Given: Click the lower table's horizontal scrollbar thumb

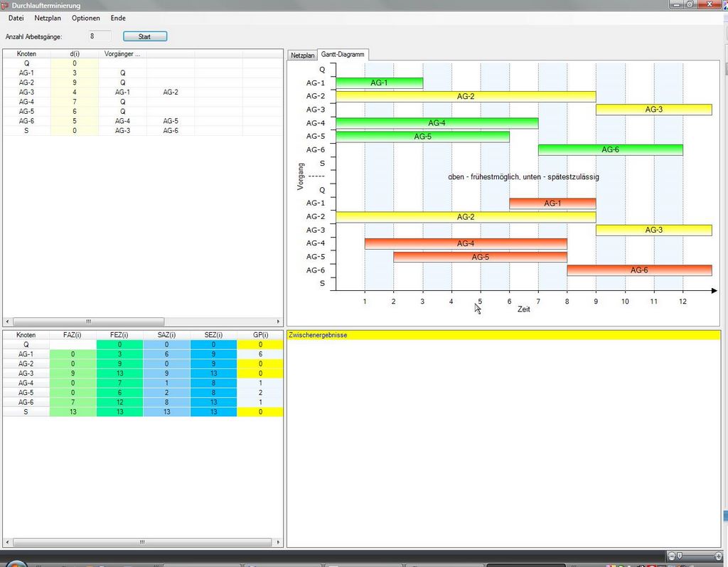Looking at the screenshot, I should [x=142, y=542].
